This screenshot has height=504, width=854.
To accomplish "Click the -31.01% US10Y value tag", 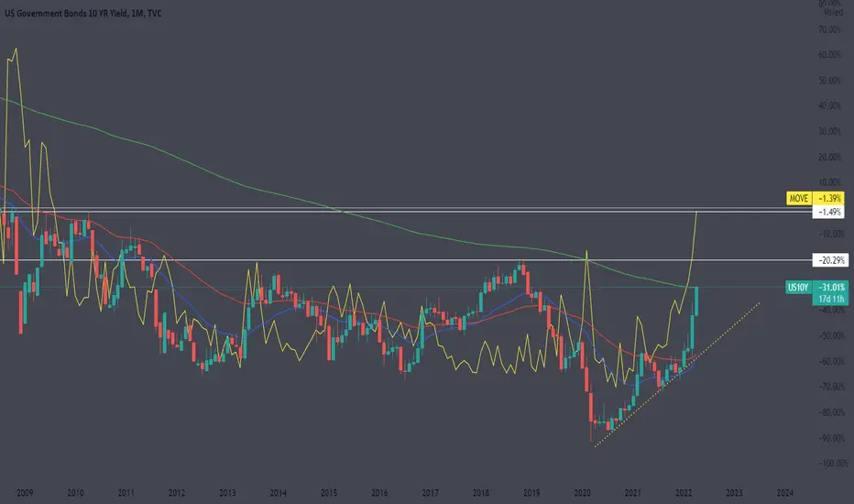I will [830, 287].
